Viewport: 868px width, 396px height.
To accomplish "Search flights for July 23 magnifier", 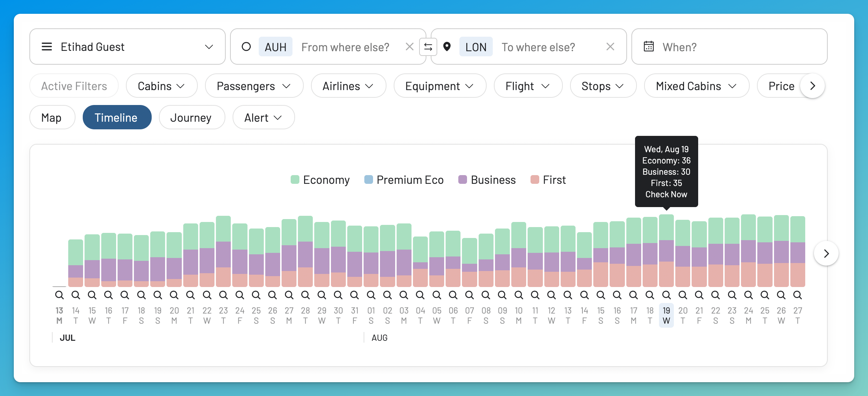I will coord(223,295).
